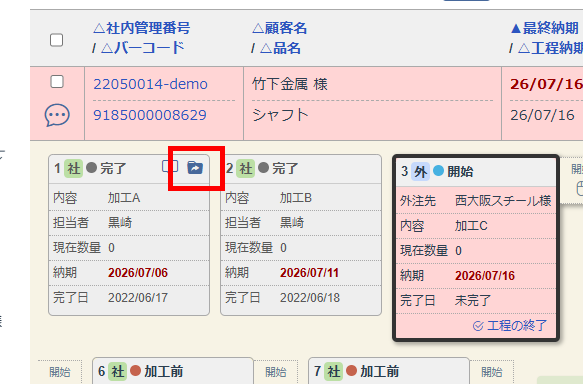583x384 pixels.
Task: Open the speech bubble comment icon for 22050014-demo
Action: 57,115
